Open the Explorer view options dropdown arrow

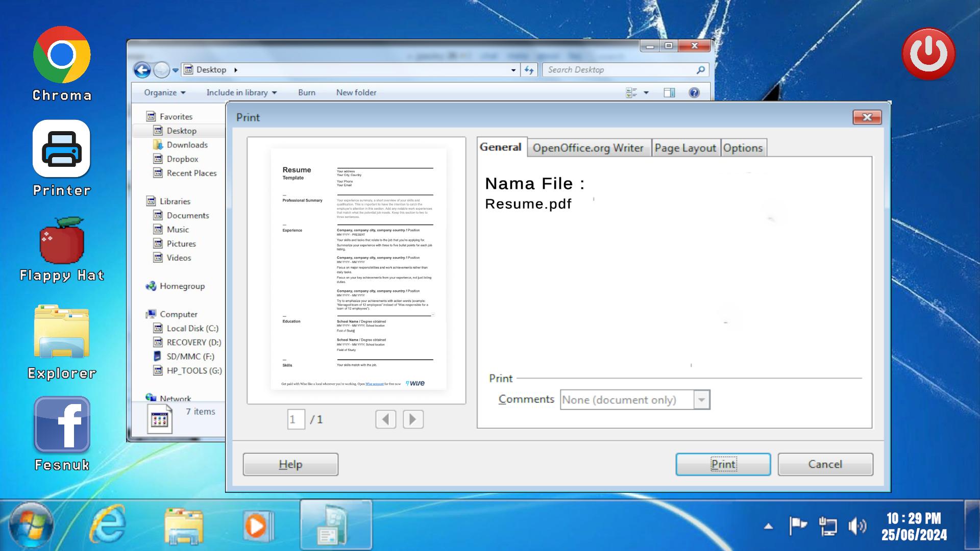646,92
